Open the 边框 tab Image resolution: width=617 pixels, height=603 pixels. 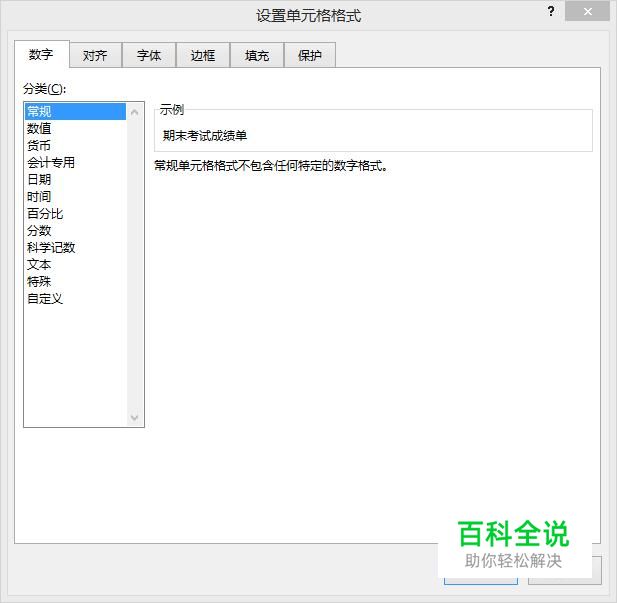(203, 55)
